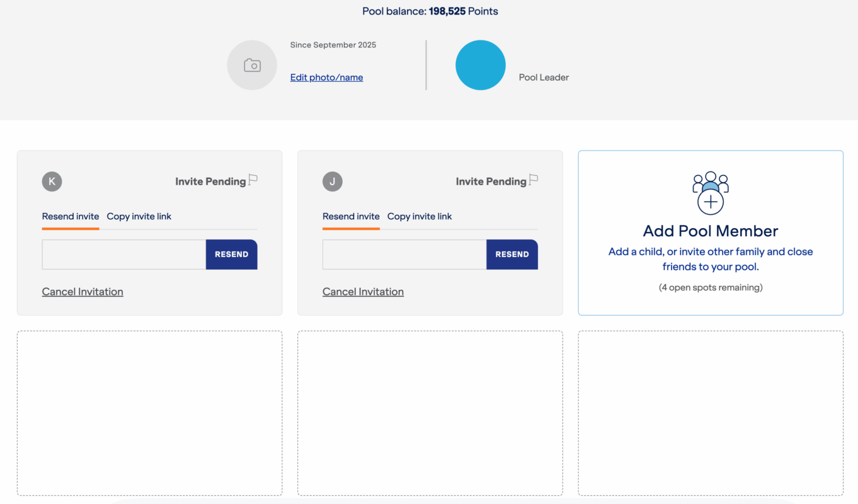Click the camera photo placeholder icon

coord(252,66)
